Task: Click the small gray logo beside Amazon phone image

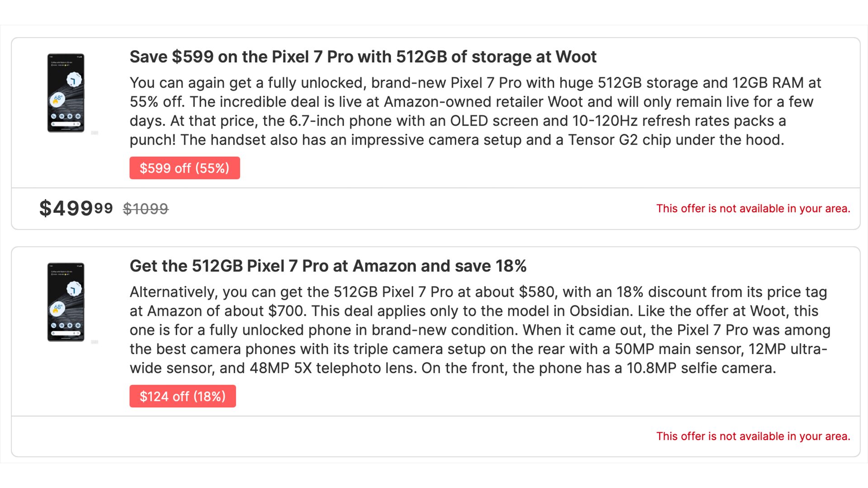Action: click(94, 342)
